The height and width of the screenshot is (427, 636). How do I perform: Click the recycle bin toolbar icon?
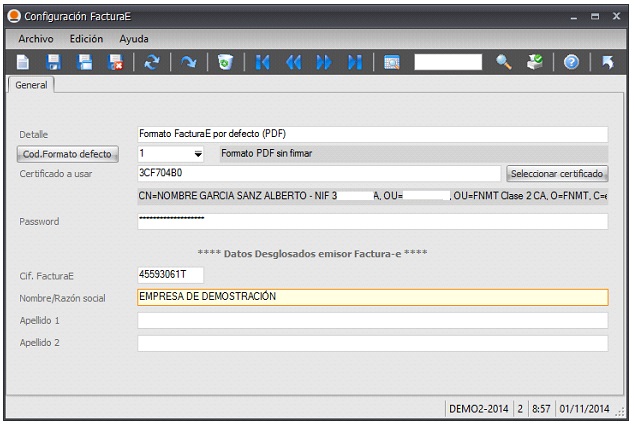pyautogui.click(x=225, y=62)
